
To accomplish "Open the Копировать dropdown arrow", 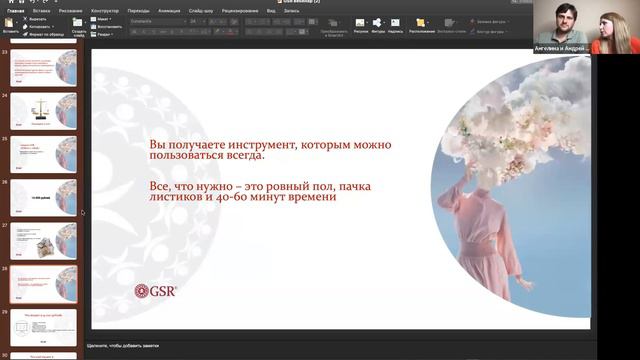I will (x=53, y=27).
